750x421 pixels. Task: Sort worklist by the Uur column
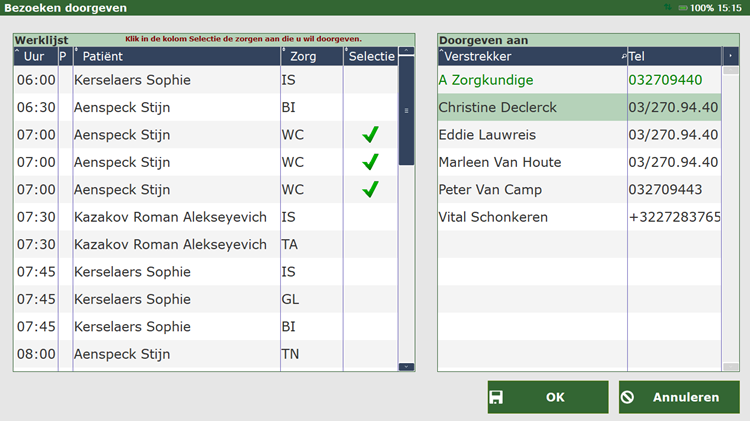[35, 57]
